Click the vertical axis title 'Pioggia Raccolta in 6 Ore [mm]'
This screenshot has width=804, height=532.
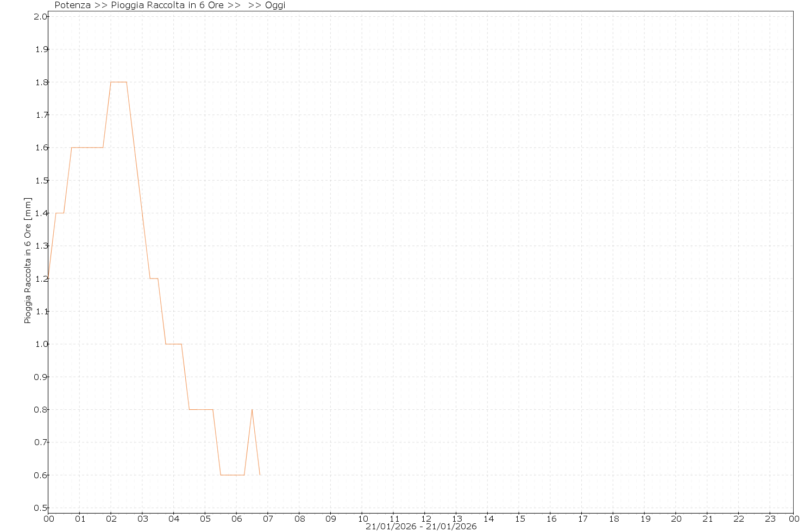28,261
